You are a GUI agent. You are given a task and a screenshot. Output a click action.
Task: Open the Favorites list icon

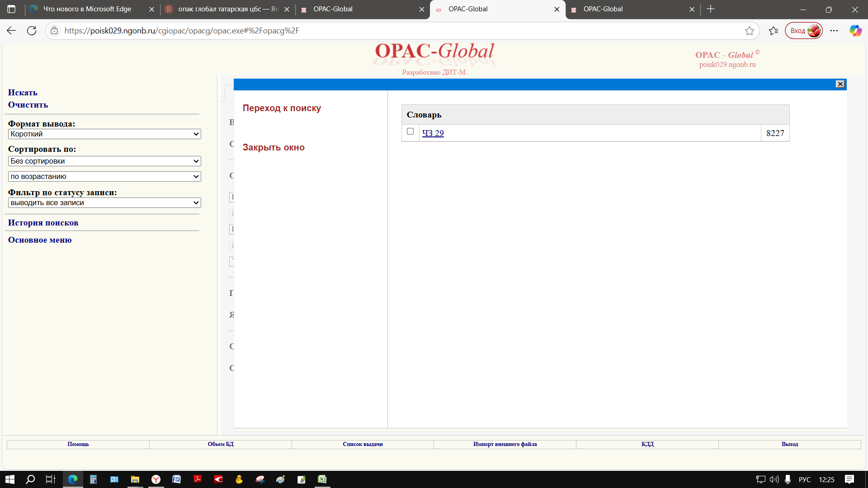click(774, 31)
